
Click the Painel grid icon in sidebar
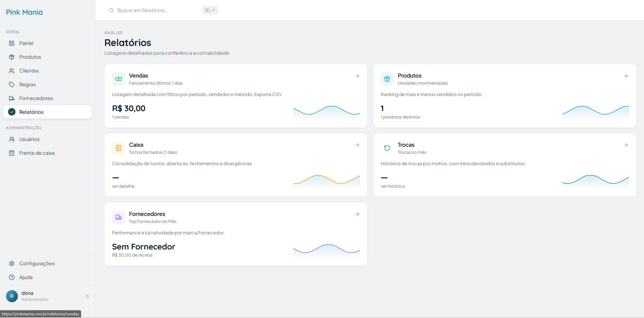tap(12, 43)
